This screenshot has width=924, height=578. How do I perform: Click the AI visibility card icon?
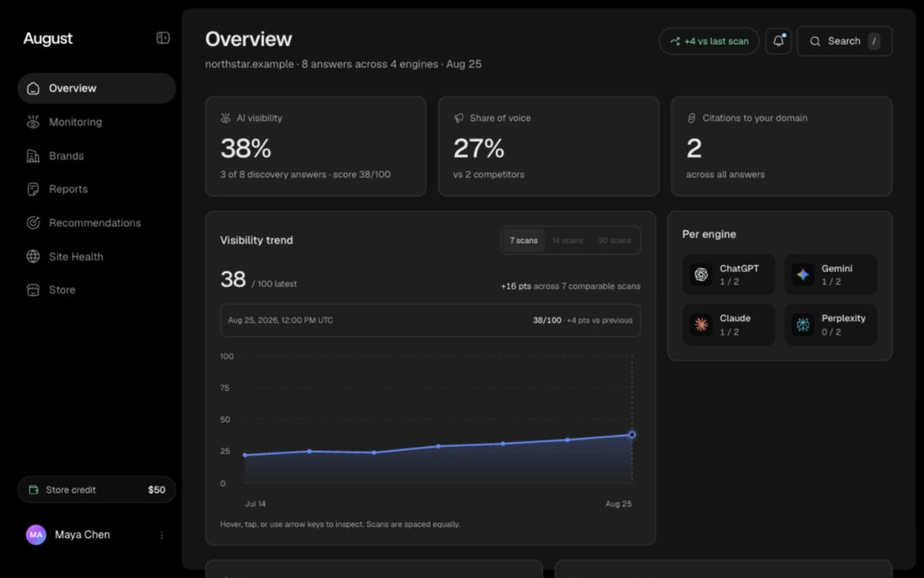226,118
